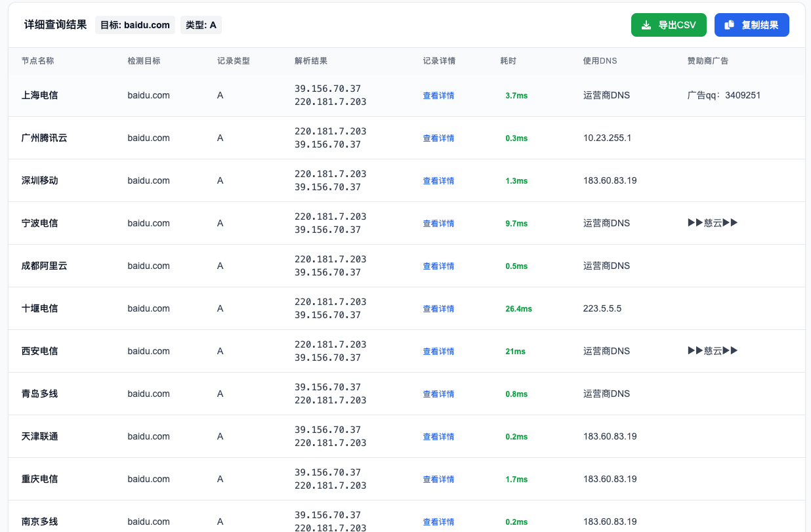Click the 耗时 column header

click(508, 61)
